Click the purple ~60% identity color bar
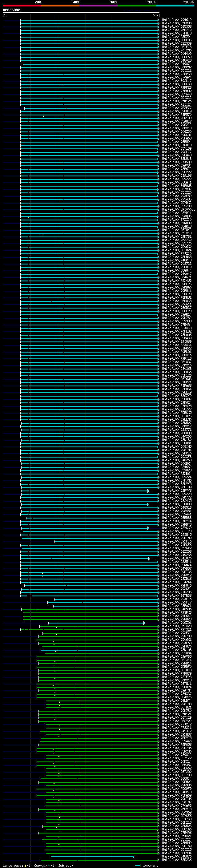The width and height of the screenshot is (197, 868). pos(99,6)
